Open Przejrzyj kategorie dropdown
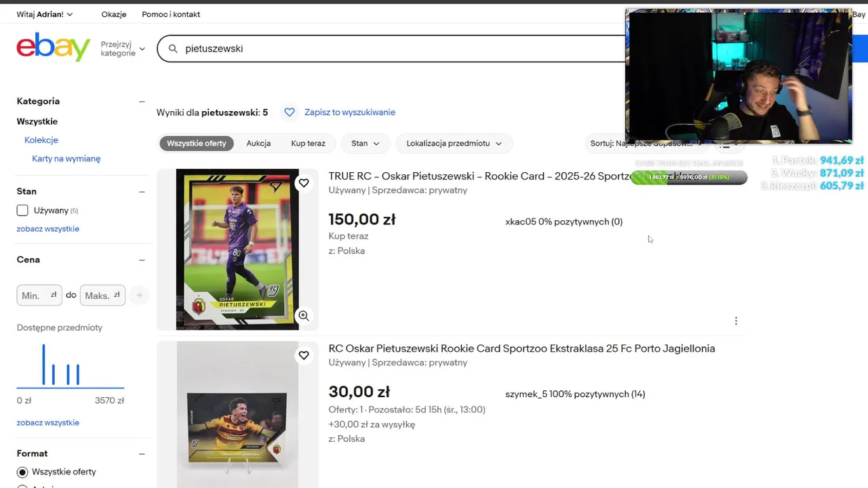Screen dimensions: 868x488 (123, 49)
